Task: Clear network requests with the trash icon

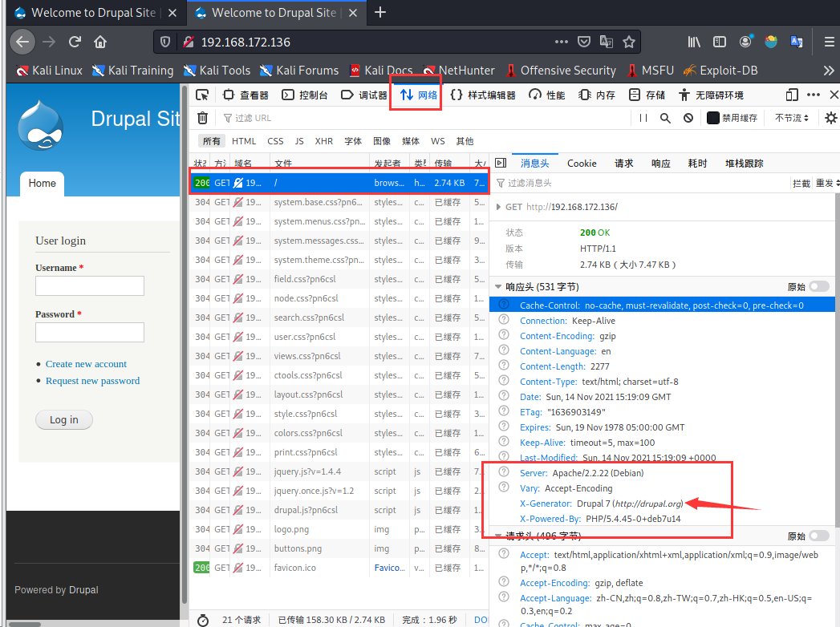Action: tap(201, 117)
